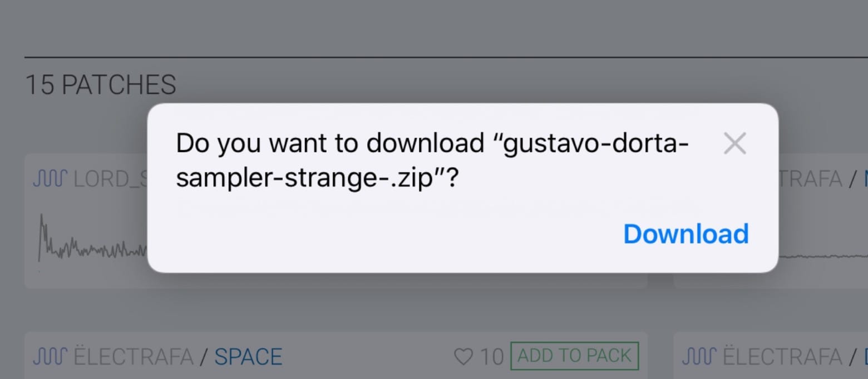Click the waveform icon on the LORD_S patch

(x=49, y=178)
